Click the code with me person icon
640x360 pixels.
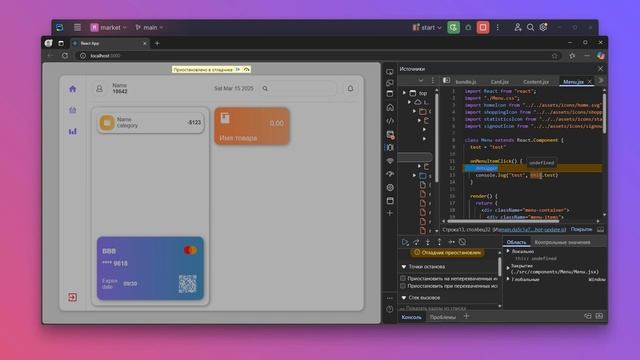[x=518, y=27]
